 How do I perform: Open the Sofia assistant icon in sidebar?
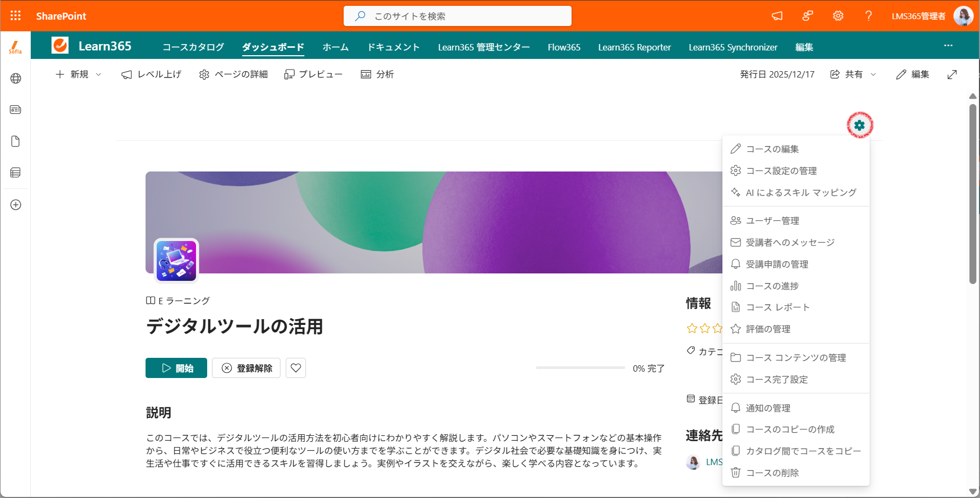tap(15, 47)
